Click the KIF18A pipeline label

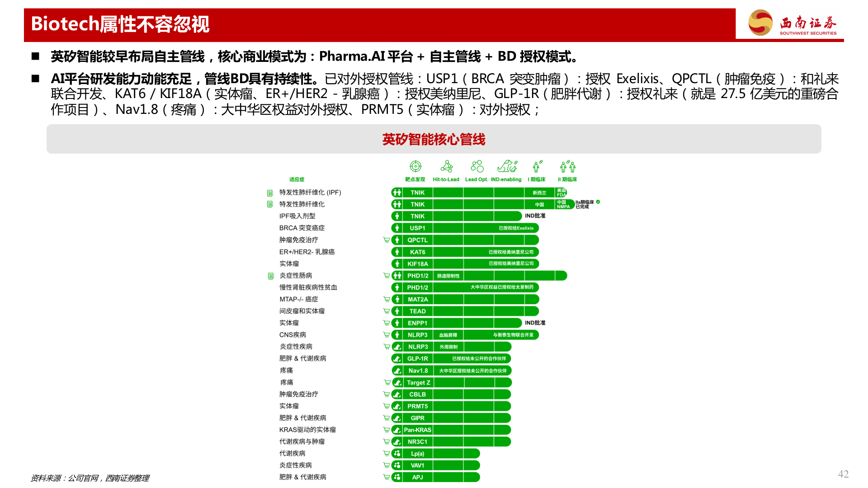point(417,264)
